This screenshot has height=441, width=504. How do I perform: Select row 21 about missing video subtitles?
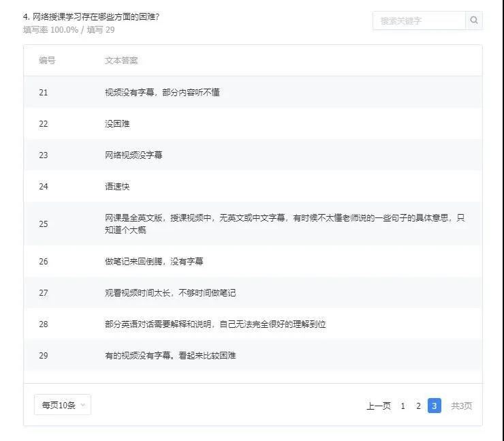[x=162, y=92]
